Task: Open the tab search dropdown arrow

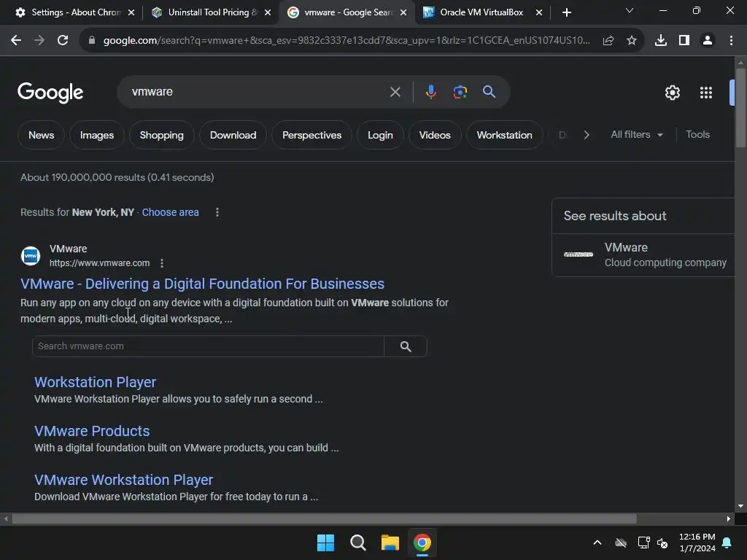Action: [x=630, y=10]
